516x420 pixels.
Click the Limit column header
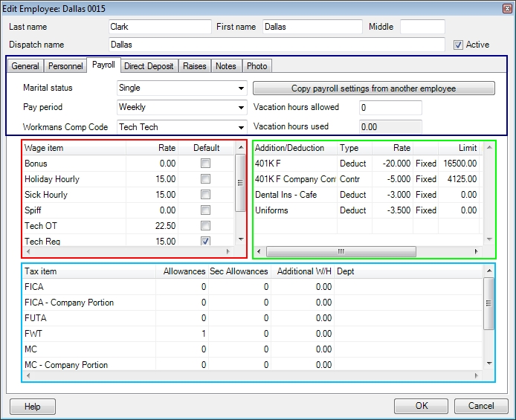pos(459,148)
